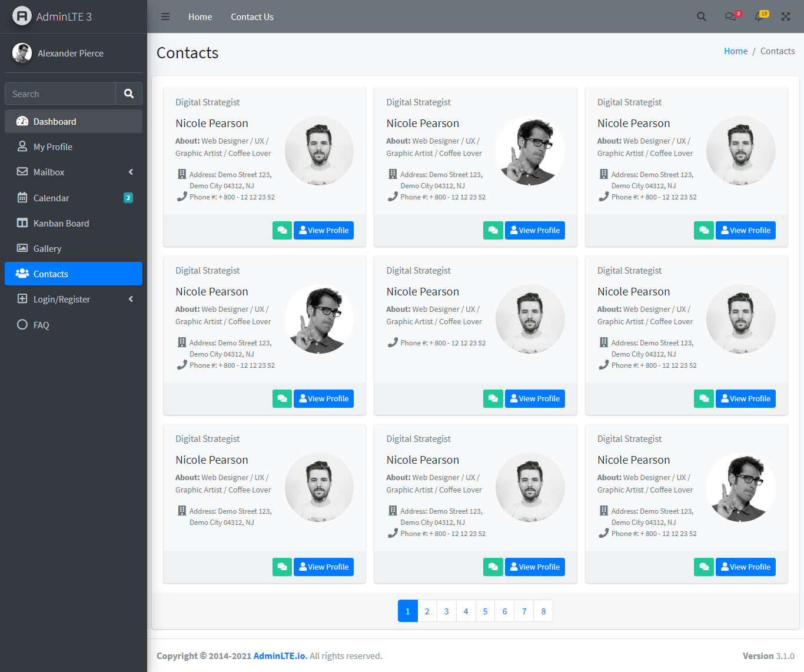
Task: Open the Dashboard via its speedometer icon
Action: (22, 121)
